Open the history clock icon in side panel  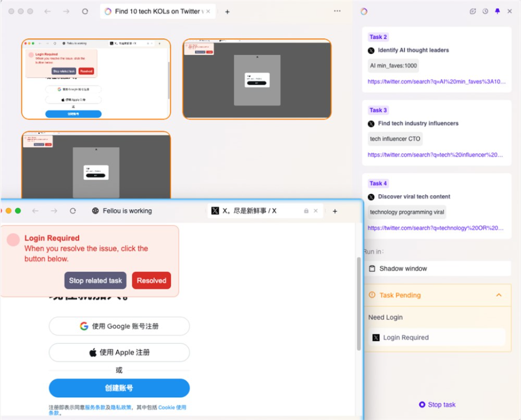coord(485,11)
